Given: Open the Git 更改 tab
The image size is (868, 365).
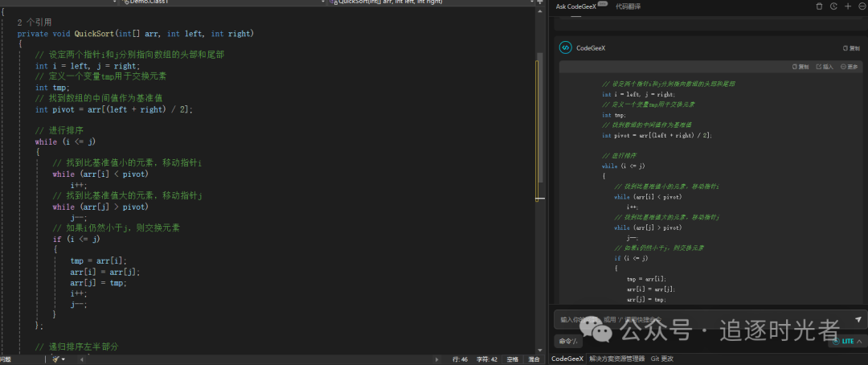Looking at the screenshot, I should pos(662,359).
